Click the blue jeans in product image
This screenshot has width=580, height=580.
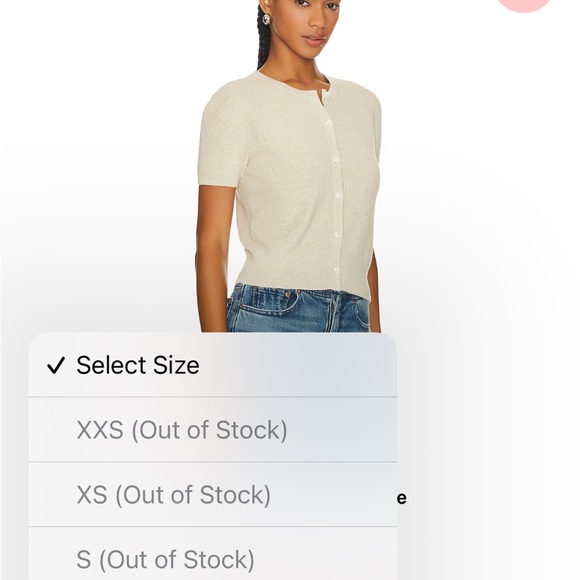[299, 308]
